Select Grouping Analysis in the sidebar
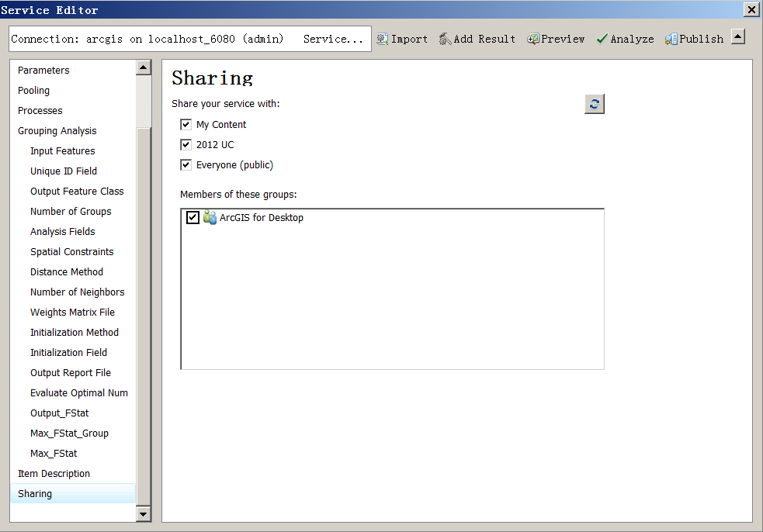The width and height of the screenshot is (763, 532). click(x=57, y=131)
